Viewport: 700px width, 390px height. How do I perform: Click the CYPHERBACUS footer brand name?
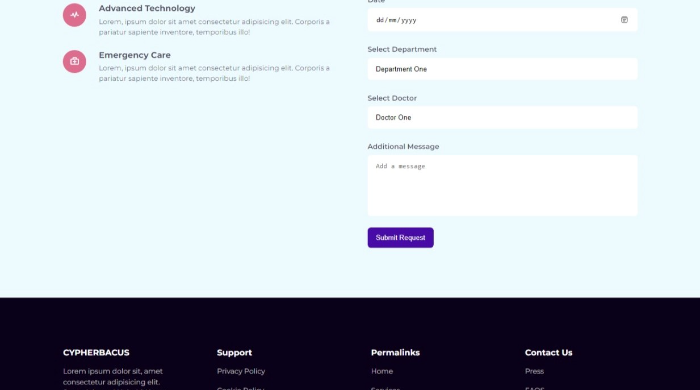pos(96,353)
